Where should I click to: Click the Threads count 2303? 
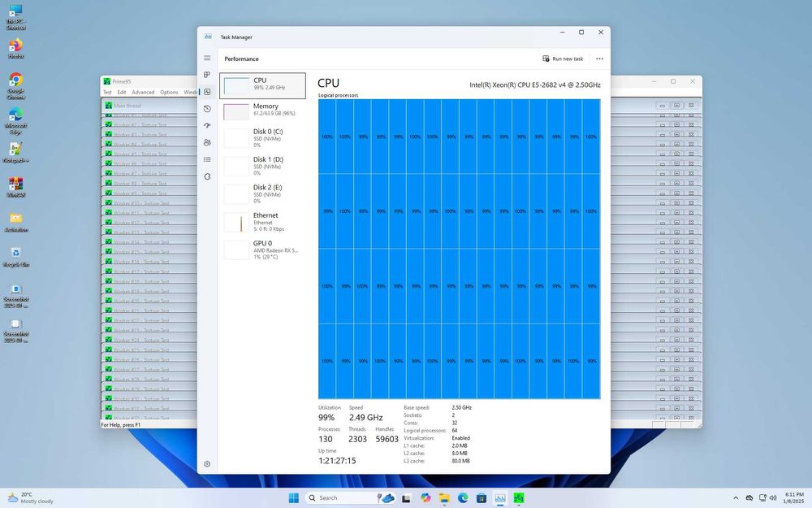[x=357, y=439]
